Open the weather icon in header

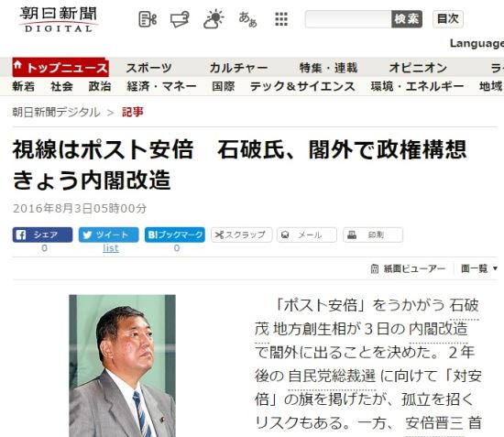point(214,19)
